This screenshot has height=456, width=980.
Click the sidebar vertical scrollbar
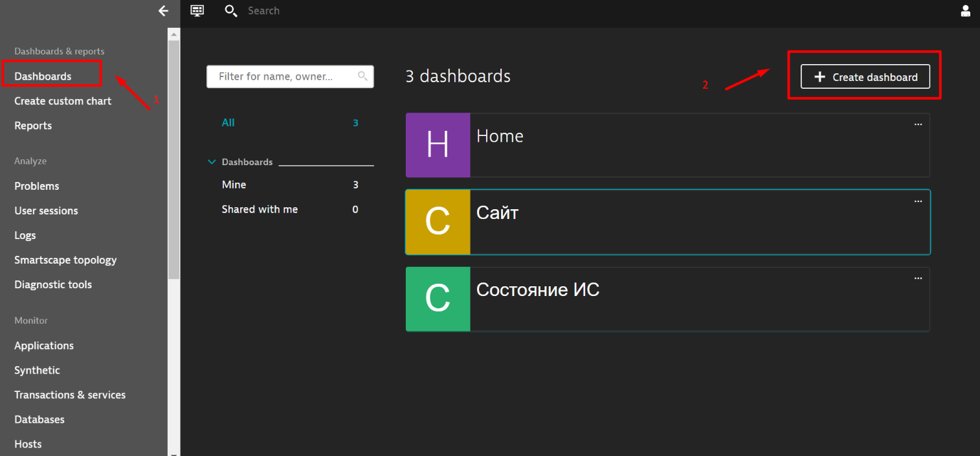pos(173,162)
